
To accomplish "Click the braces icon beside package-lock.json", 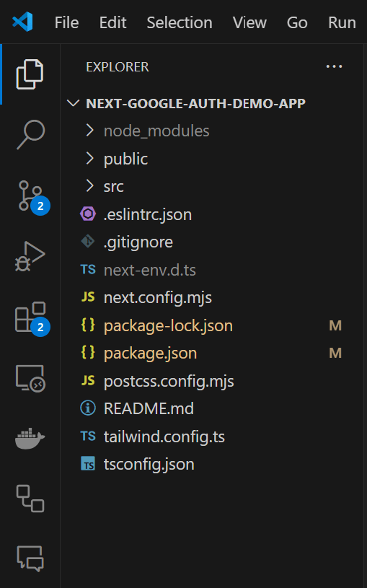I will pyautogui.click(x=88, y=325).
